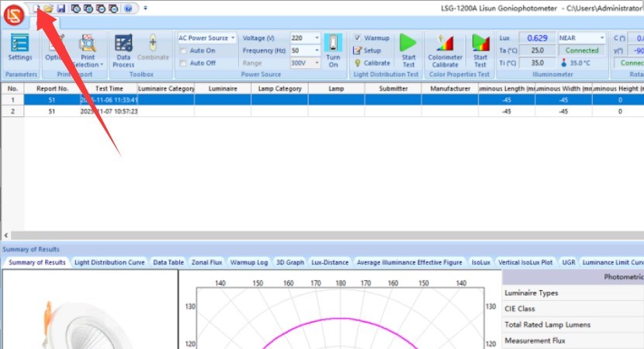Enable the Auto On checkbox
The width and height of the screenshot is (644, 349).
(183, 50)
